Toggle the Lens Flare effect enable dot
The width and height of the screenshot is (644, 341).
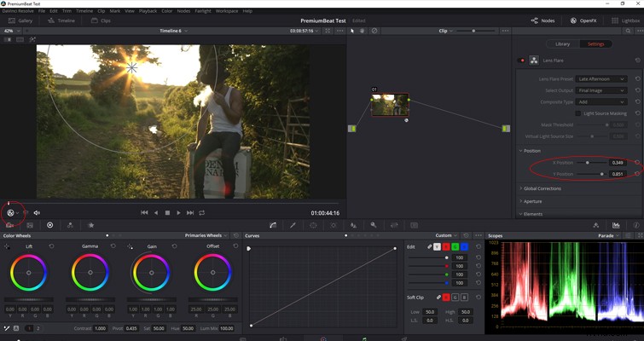tap(522, 61)
